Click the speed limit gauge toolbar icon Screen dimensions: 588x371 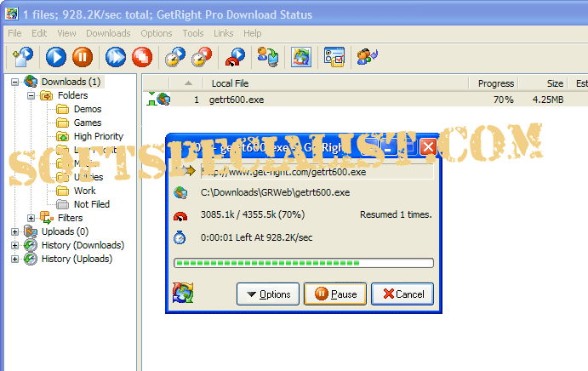point(234,57)
